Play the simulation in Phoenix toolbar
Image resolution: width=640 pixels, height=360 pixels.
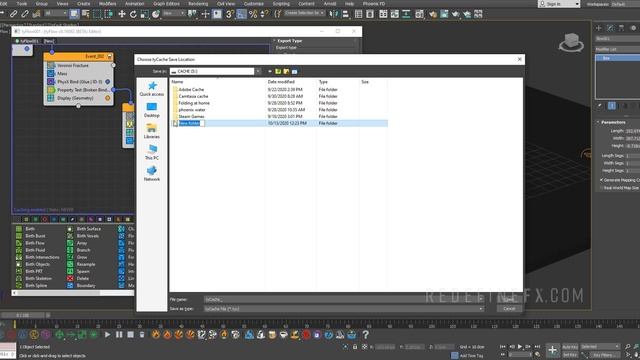(107, 335)
